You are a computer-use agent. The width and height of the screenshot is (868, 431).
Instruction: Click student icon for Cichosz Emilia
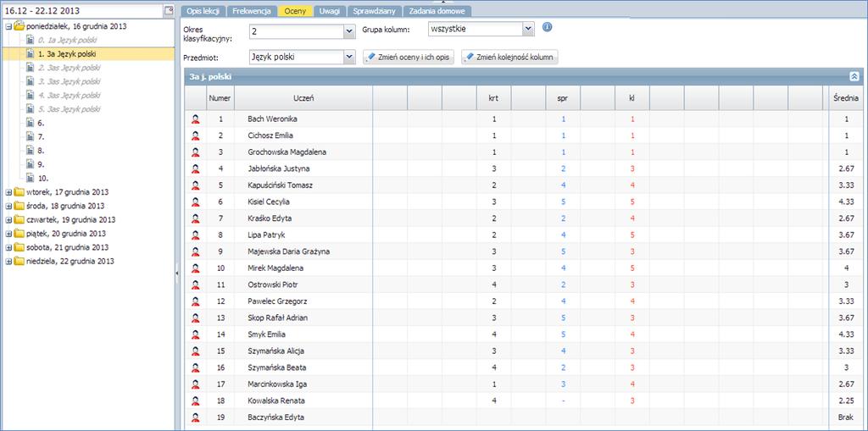(x=196, y=135)
